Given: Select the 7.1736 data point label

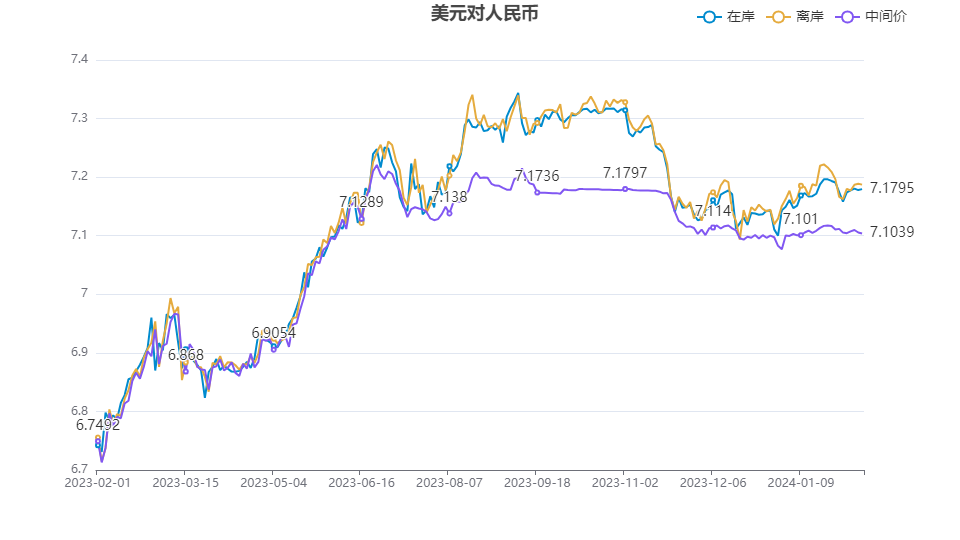Looking at the screenshot, I should (537, 176).
